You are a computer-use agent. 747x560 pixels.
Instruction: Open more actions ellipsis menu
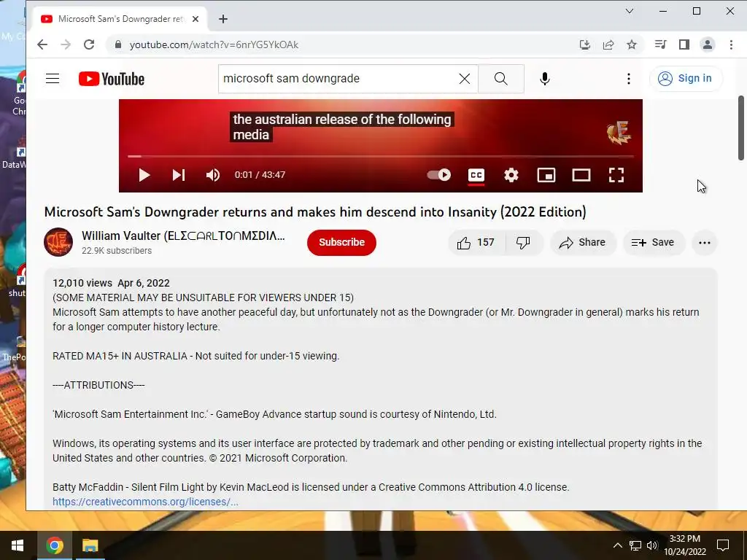click(x=704, y=242)
